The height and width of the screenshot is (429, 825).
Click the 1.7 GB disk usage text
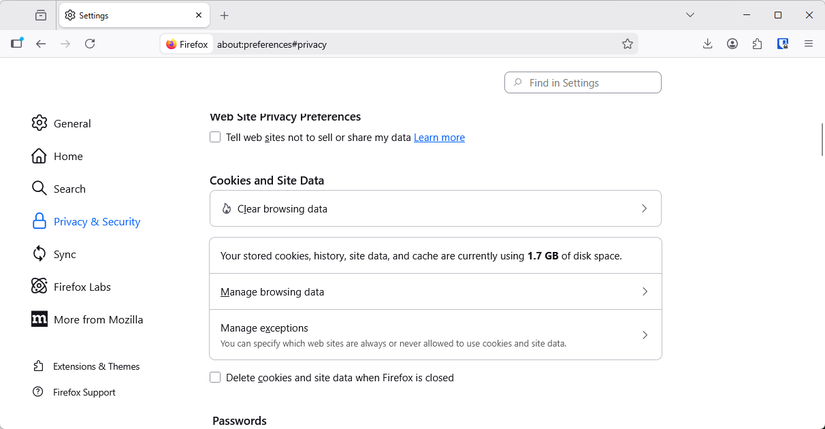[543, 256]
